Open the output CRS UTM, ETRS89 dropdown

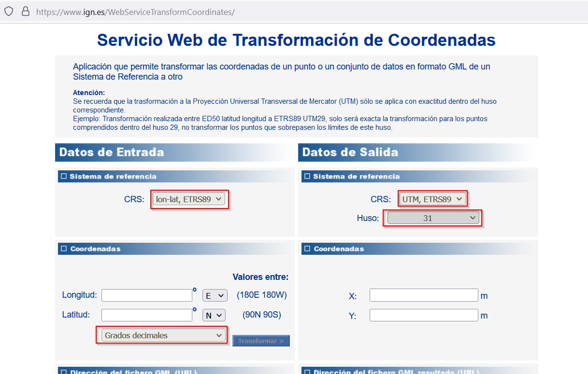click(432, 199)
